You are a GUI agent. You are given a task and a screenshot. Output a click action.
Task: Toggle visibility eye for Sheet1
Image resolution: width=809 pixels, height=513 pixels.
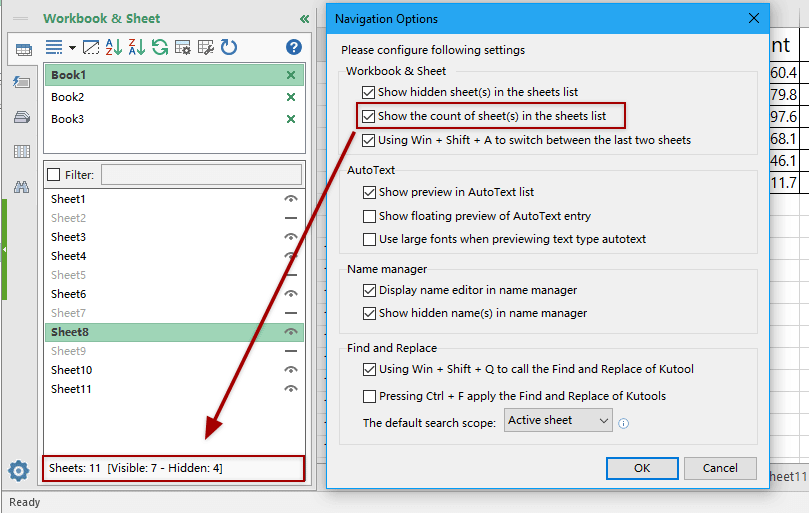(291, 199)
